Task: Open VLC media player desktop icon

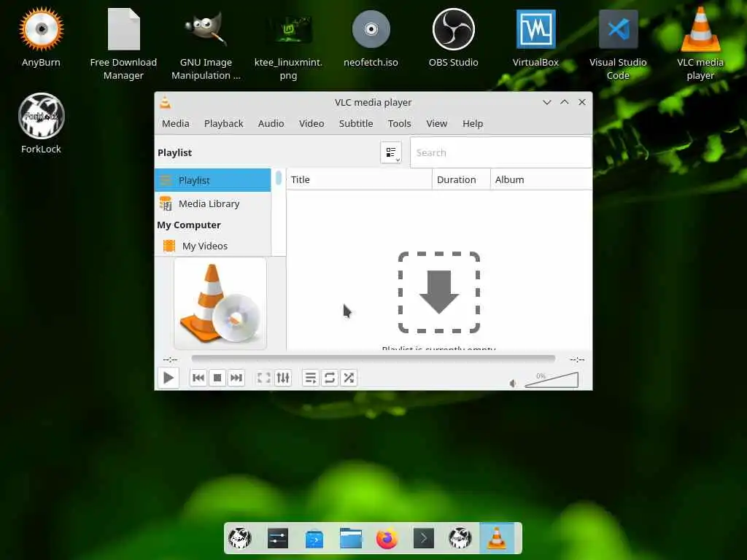Action: tap(700, 44)
